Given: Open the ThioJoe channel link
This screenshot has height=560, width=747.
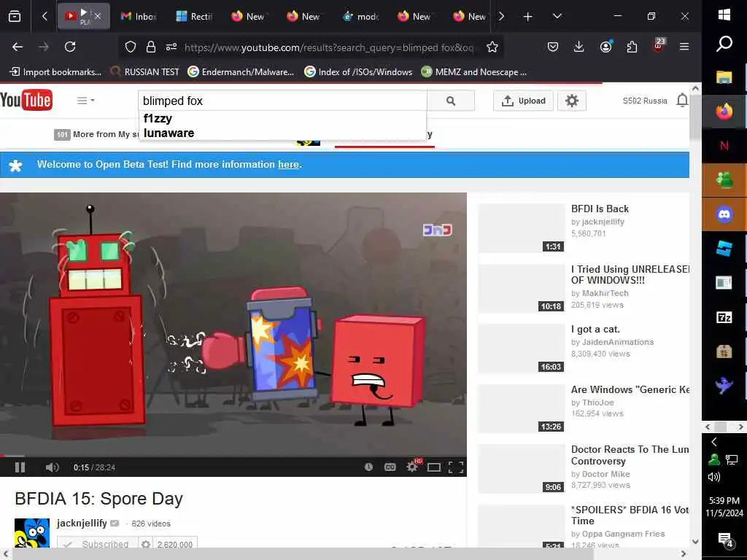Looking at the screenshot, I should coord(598,402).
